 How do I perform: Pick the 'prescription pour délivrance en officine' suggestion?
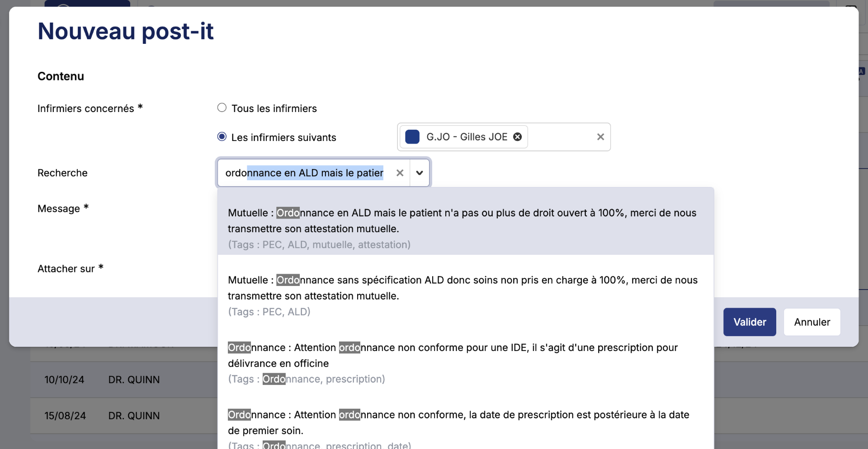[x=465, y=355]
